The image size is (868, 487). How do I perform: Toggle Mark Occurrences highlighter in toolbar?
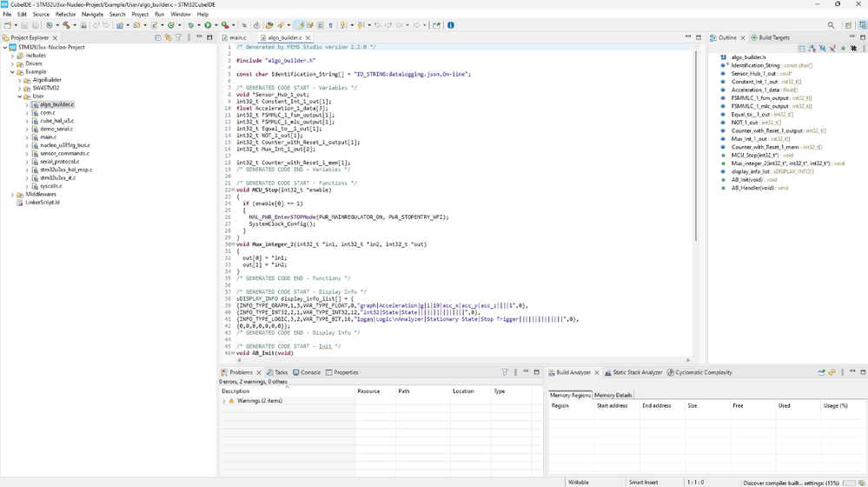coord(300,25)
